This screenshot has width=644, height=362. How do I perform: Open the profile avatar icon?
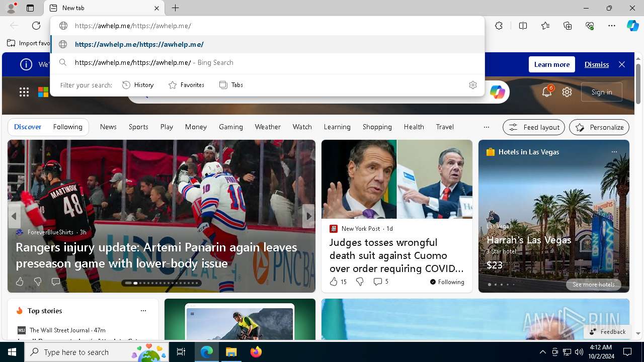[x=11, y=8]
